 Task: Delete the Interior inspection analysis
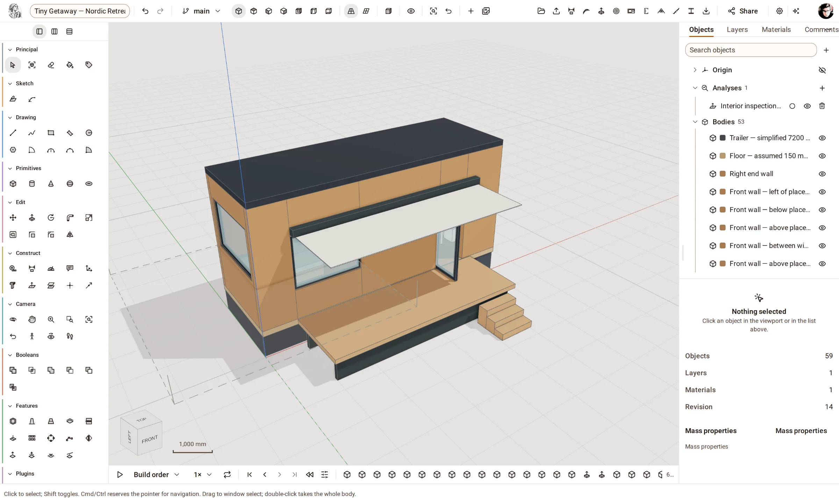click(x=822, y=106)
